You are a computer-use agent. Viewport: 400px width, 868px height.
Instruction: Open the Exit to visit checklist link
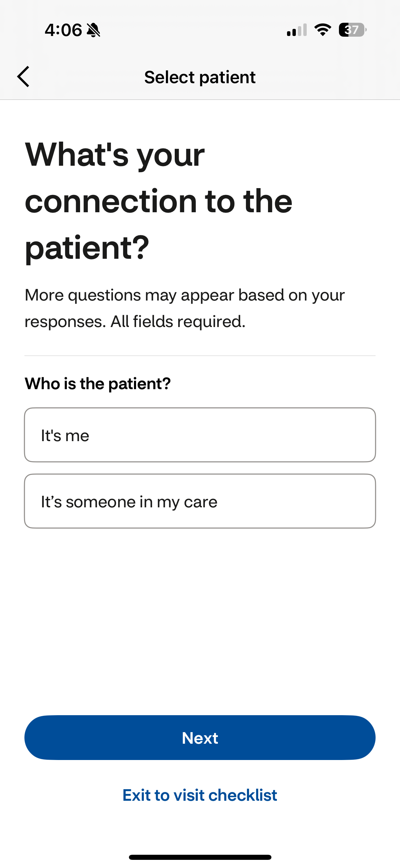pyautogui.click(x=200, y=795)
